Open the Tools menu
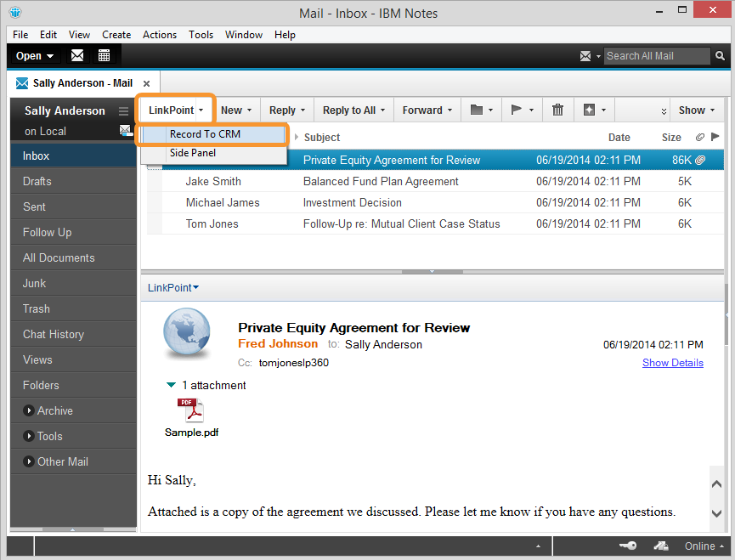The height and width of the screenshot is (560, 735). (x=201, y=35)
